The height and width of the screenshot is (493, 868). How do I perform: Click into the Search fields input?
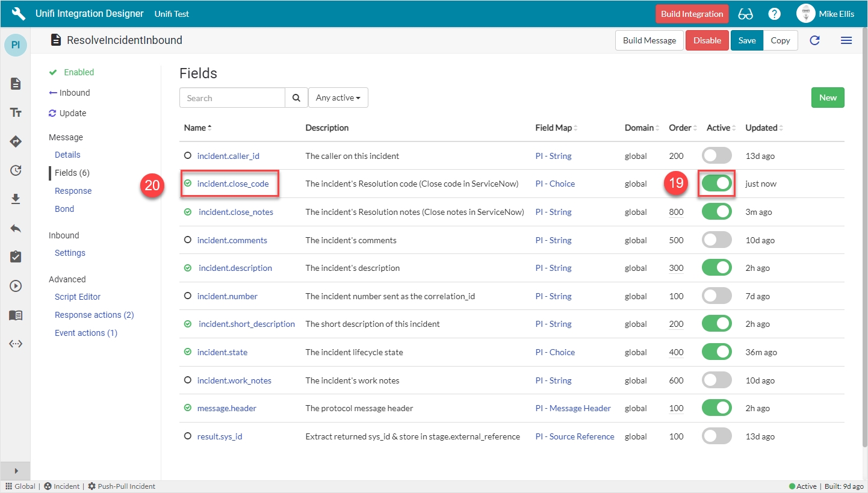pos(232,98)
